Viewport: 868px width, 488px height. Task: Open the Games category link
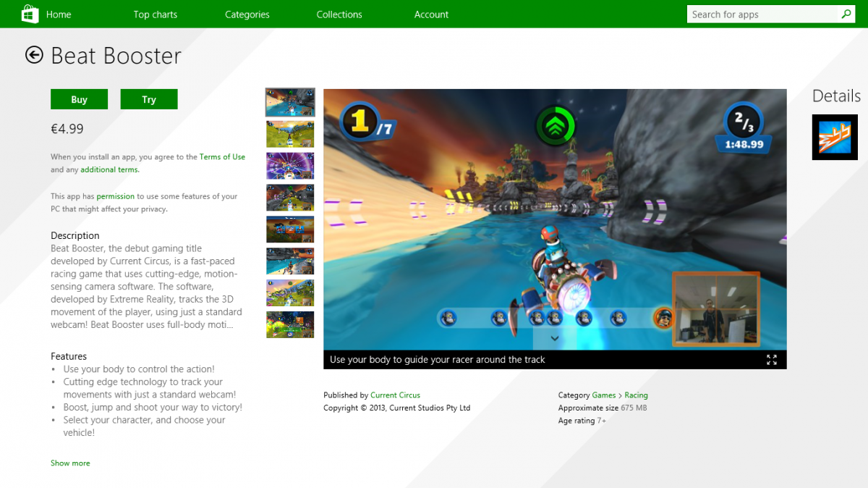click(x=604, y=395)
